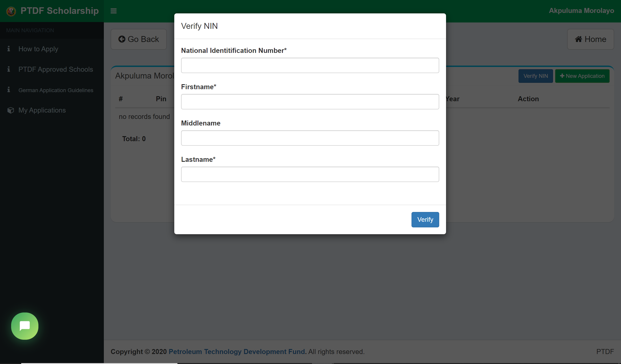Click the hamburger menu icon
Viewport: 621px width, 364px height.
pyautogui.click(x=113, y=11)
